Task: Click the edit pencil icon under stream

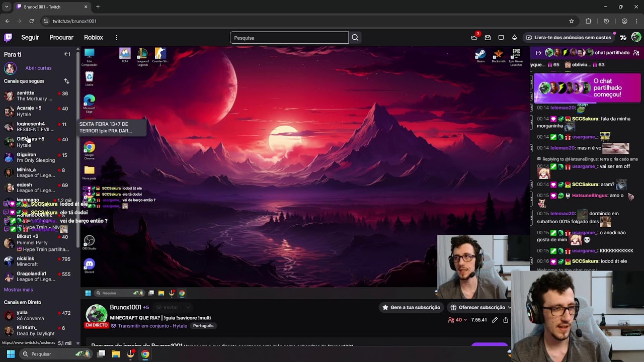Action: tap(495, 320)
